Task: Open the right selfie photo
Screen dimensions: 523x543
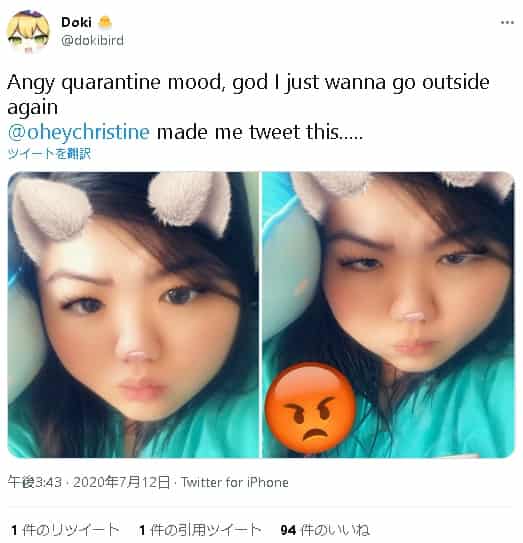Action: tap(388, 314)
